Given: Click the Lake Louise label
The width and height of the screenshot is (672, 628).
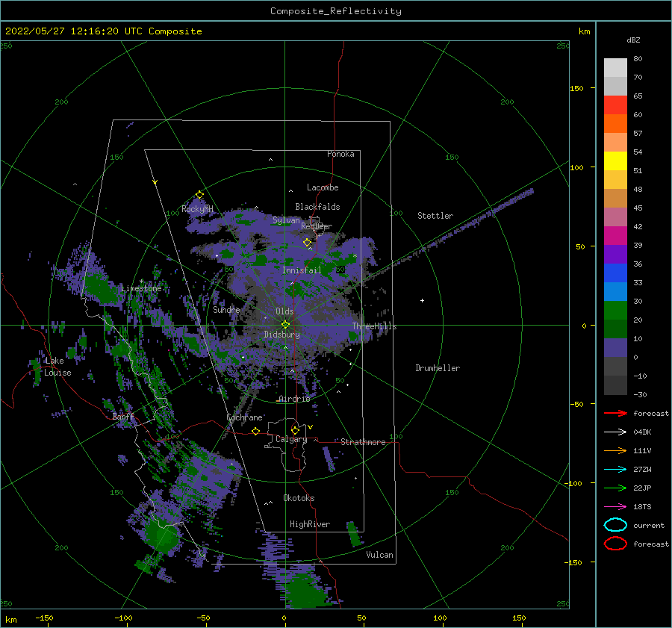Looking at the screenshot, I should point(57,367).
